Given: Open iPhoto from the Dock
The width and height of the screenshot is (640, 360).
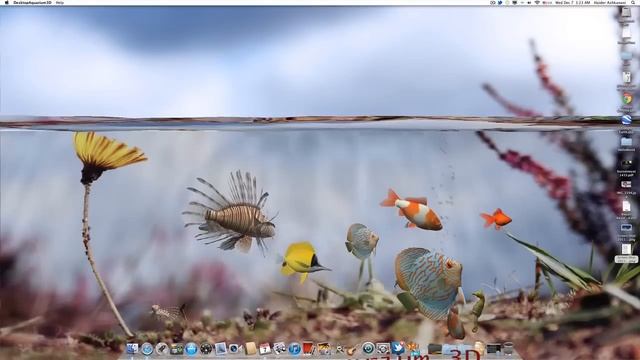Looking at the screenshot, I should (324, 349).
